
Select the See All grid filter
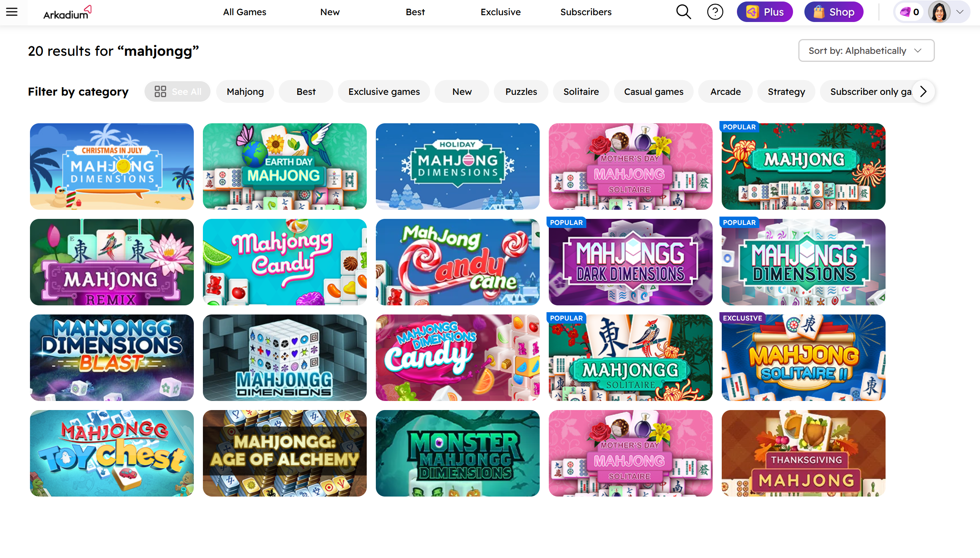177,91
